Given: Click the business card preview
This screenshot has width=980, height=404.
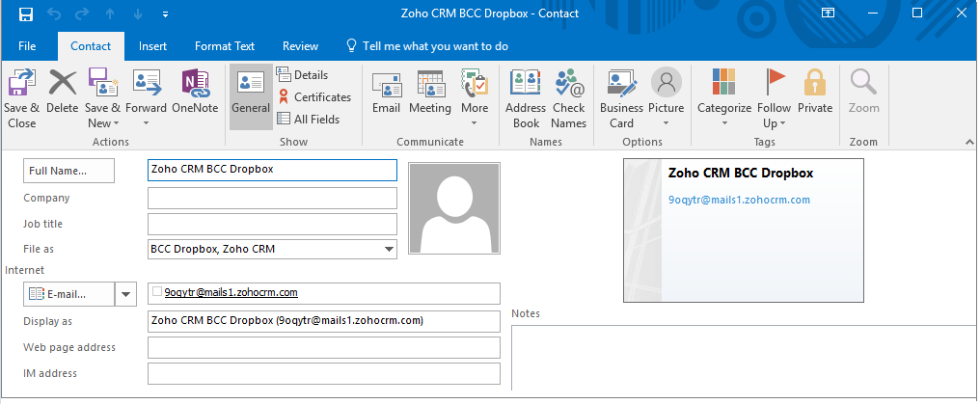Looking at the screenshot, I should (744, 230).
